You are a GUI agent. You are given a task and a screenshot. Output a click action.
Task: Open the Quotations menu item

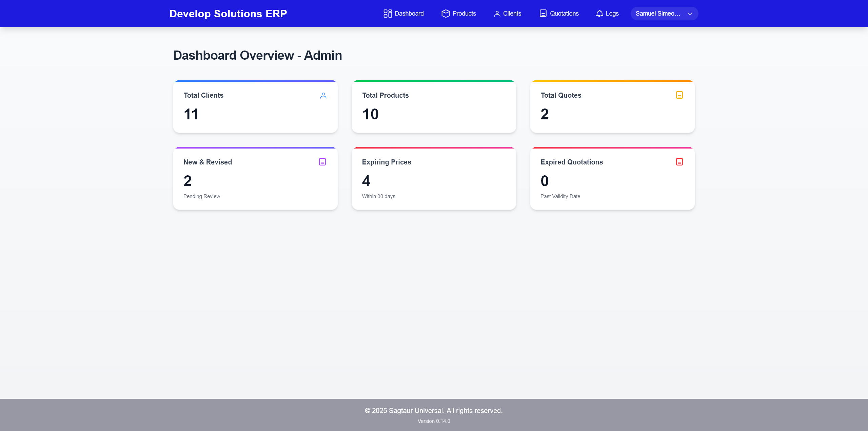(x=564, y=14)
